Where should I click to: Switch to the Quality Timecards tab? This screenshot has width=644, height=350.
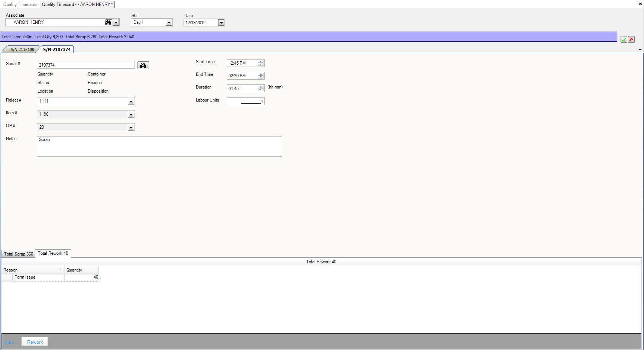20,4
